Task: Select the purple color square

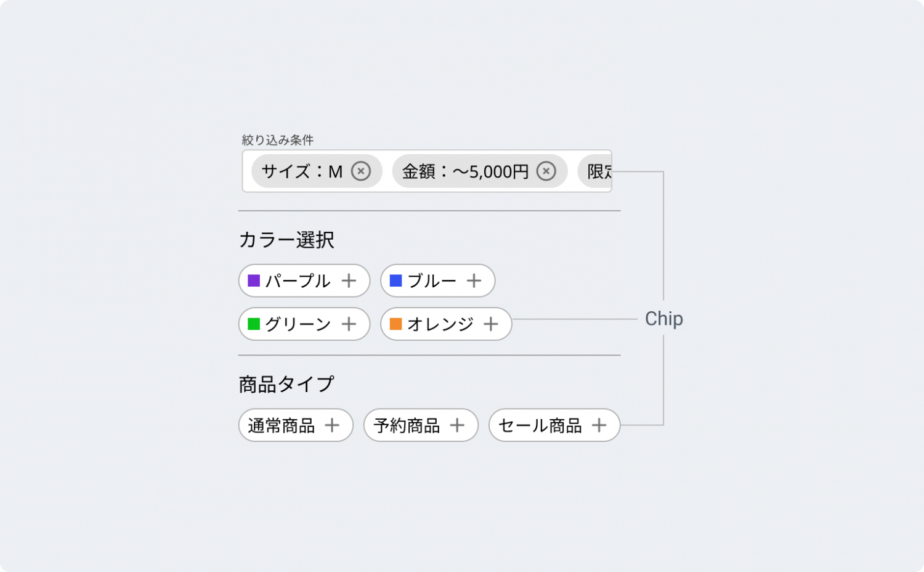Action: (254, 280)
